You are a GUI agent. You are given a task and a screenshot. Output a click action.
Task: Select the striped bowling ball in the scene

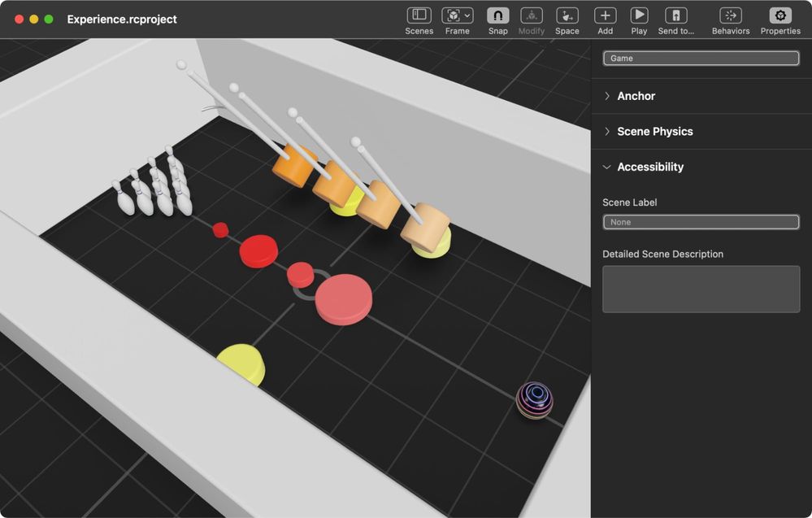534,401
